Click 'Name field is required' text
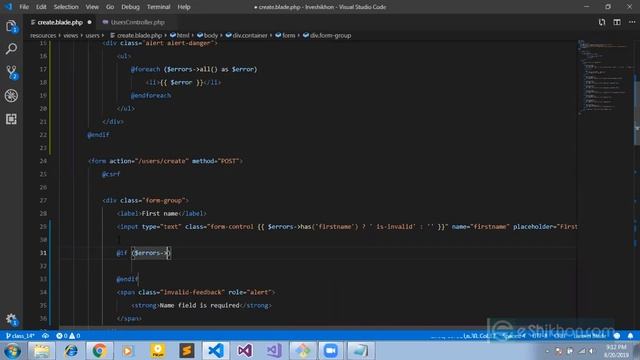The image size is (640, 360). point(200,305)
